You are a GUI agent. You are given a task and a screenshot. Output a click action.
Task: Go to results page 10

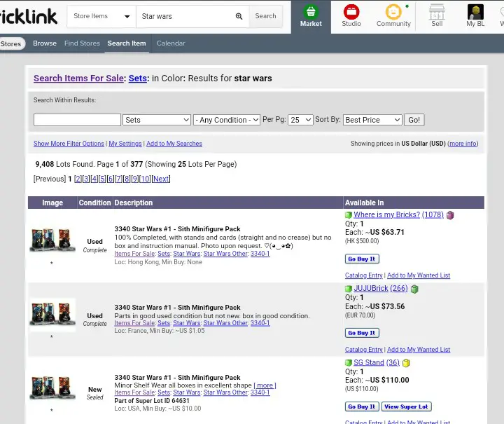(145, 179)
